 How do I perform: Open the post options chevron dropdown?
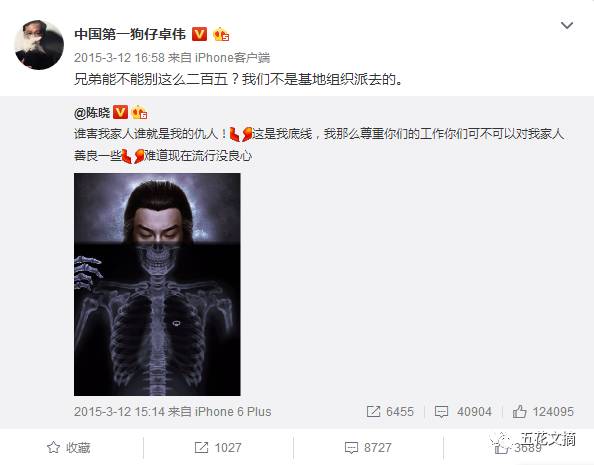(x=567, y=25)
